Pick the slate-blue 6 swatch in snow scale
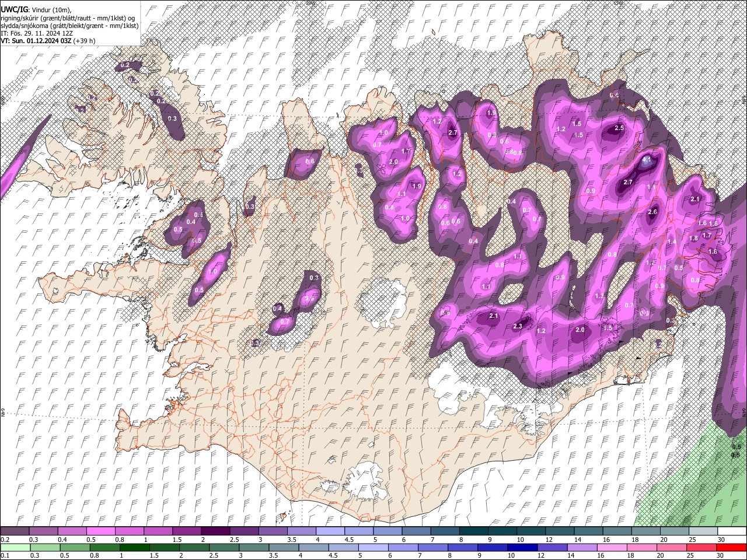This screenshot has height=560, width=747. [x=416, y=531]
